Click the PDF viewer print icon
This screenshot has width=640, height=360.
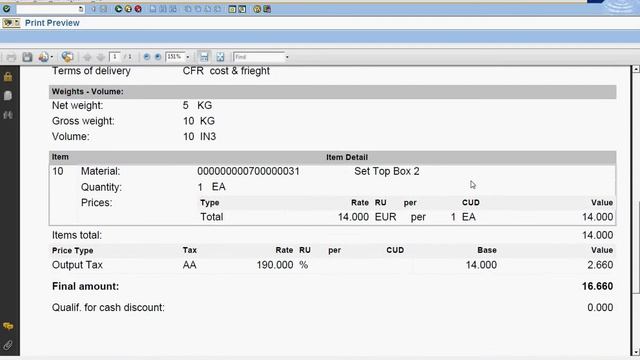pyautogui.click(x=11, y=57)
